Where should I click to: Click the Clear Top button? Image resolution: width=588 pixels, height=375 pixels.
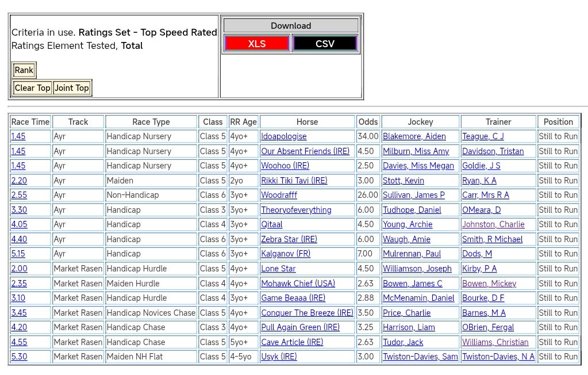coord(32,88)
